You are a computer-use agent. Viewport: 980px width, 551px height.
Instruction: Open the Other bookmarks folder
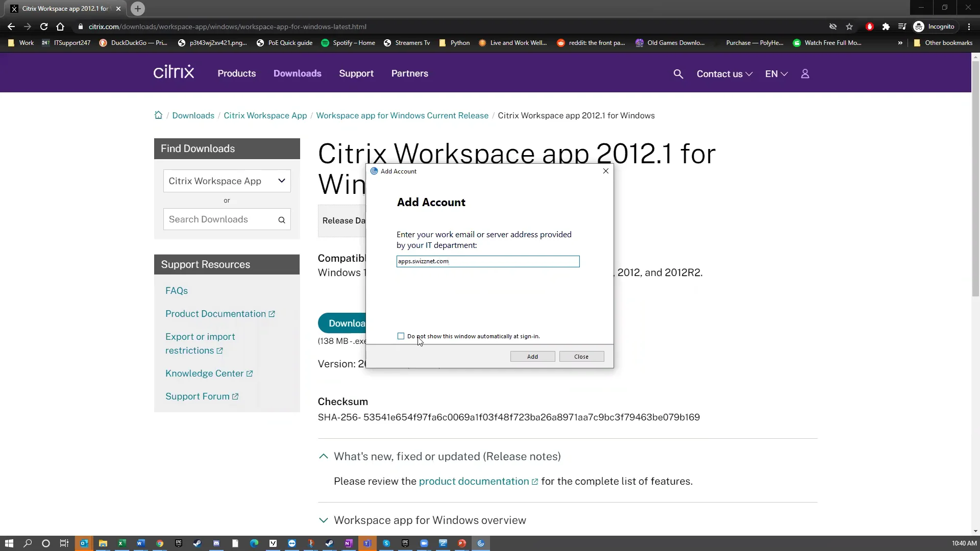(x=943, y=43)
